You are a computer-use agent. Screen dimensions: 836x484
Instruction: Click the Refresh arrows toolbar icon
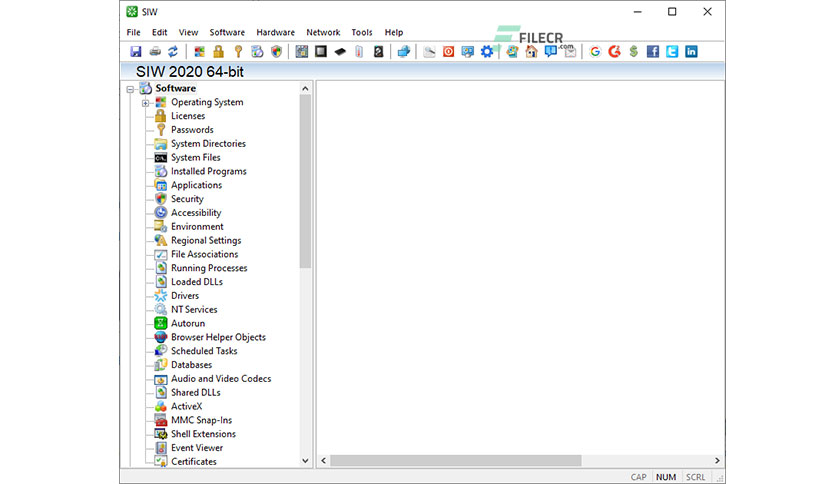pyautogui.click(x=173, y=51)
